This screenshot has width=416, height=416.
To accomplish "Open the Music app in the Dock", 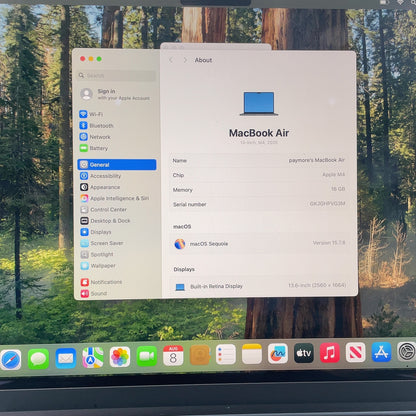I will [x=330, y=353].
